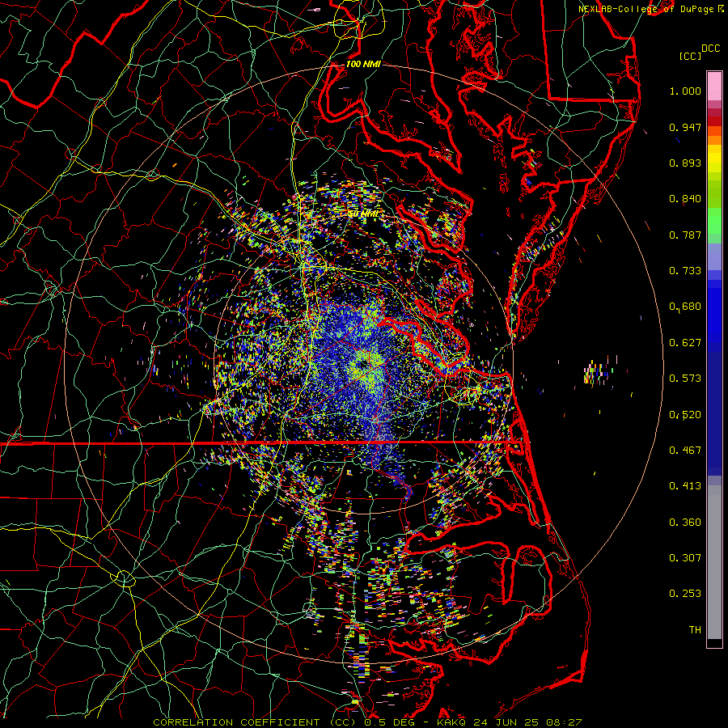Select the 0.467 legend value
Screen dimensions: 728x728
[x=685, y=451]
